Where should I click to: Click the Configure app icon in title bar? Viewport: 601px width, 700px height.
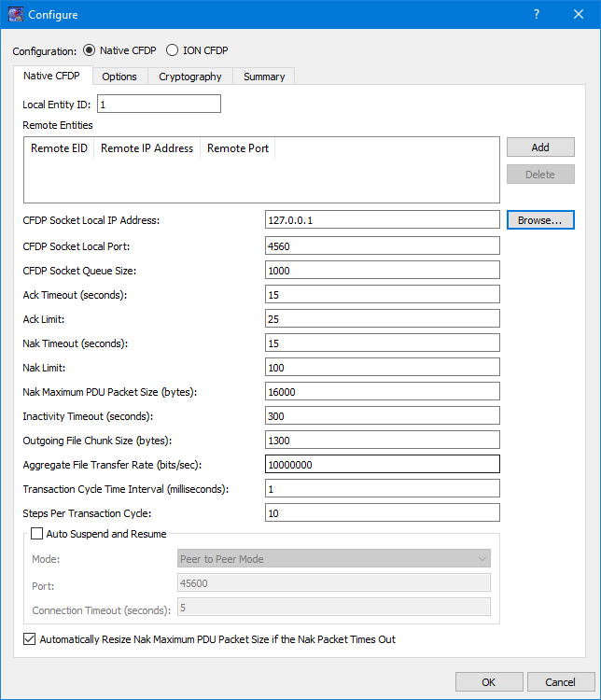pyautogui.click(x=15, y=14)
